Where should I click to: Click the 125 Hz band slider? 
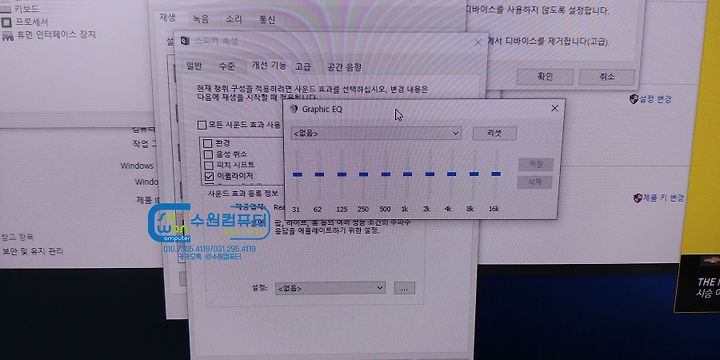point(342,174)
